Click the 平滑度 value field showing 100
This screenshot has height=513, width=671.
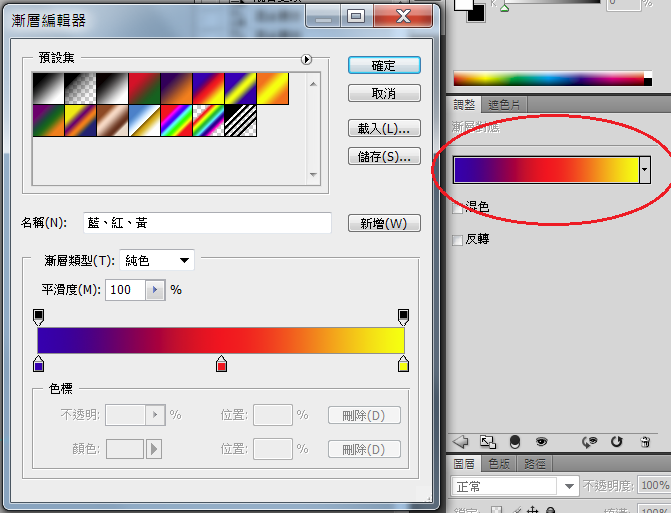pyautogui.click(x=125, y=290)
